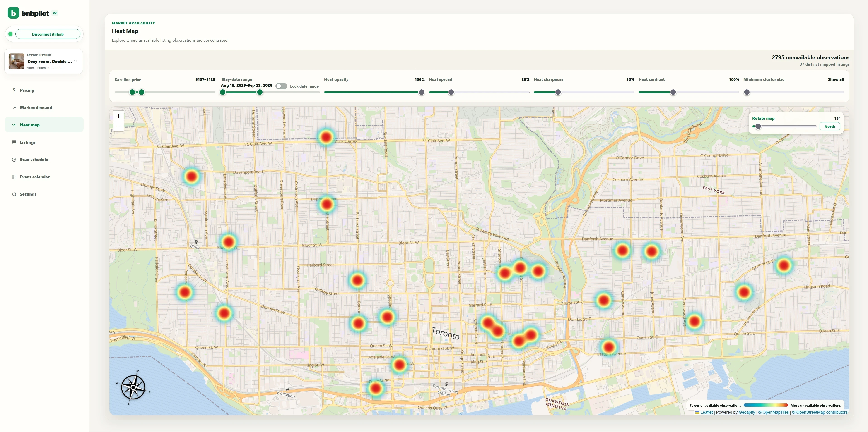
Task: Click the Heat sharpness slider handle
Action: pyautogui.click(x=558, y=92)
